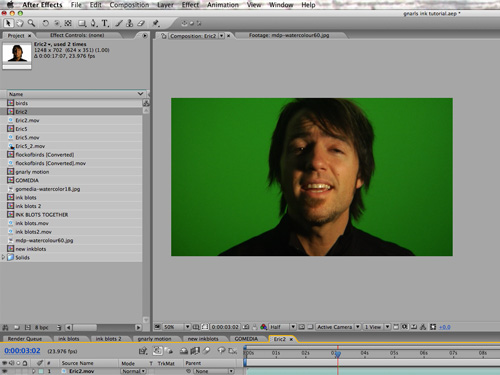Click viewer timecode 0:00:03:02 button

pyautogui.click(x=225, y=327)
